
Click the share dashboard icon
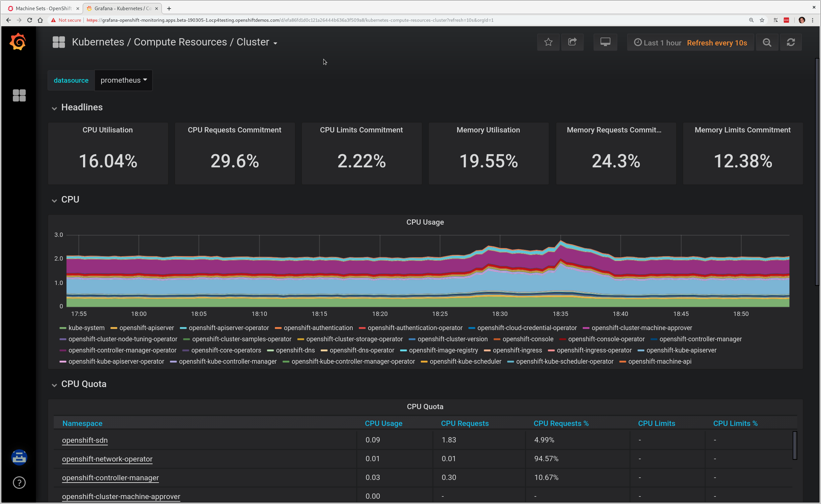pos(572,42)
